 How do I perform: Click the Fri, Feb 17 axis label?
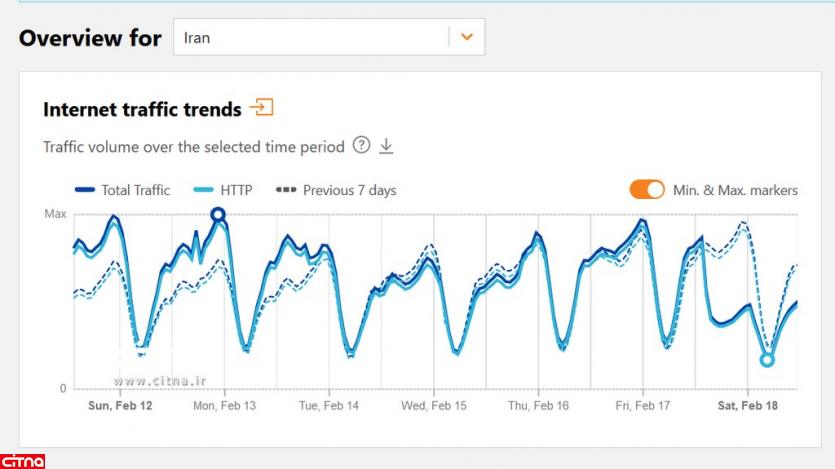pos(643,406)
